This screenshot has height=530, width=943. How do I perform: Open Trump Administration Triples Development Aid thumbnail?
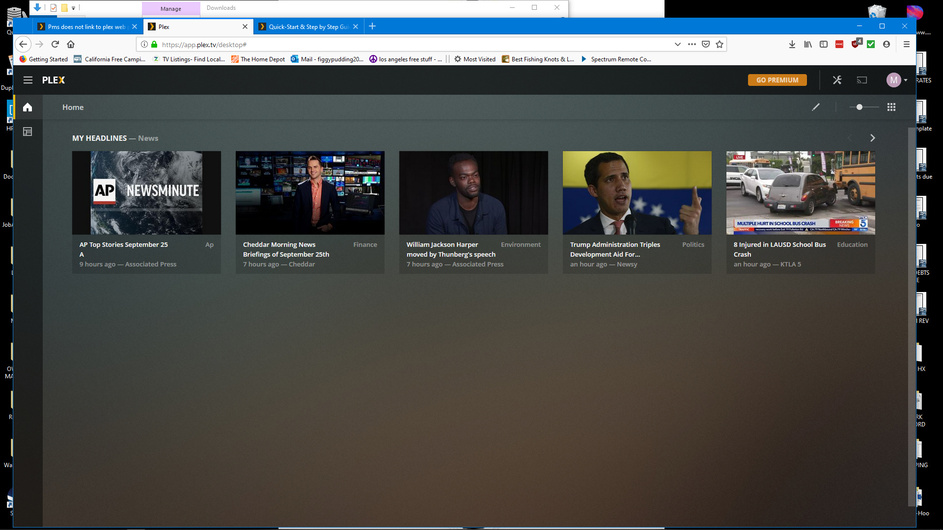(637, 193)
